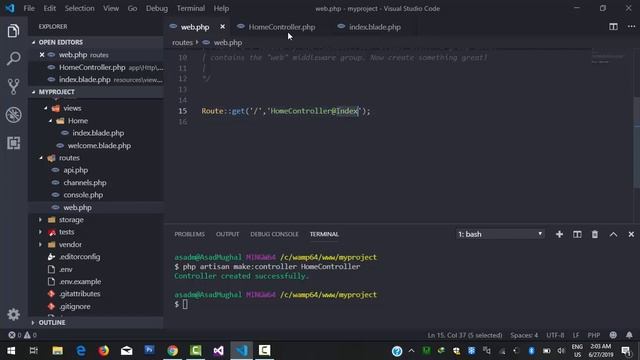Viewport: 640px width, 360px height.
Task: Open the Search view in activity bar
Action: (x=13, y=58)
